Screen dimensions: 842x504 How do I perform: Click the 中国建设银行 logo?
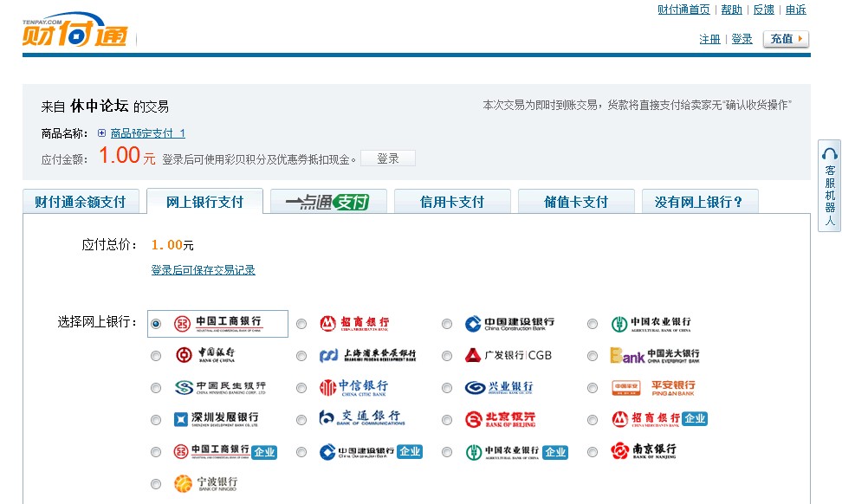pos(509,324)
